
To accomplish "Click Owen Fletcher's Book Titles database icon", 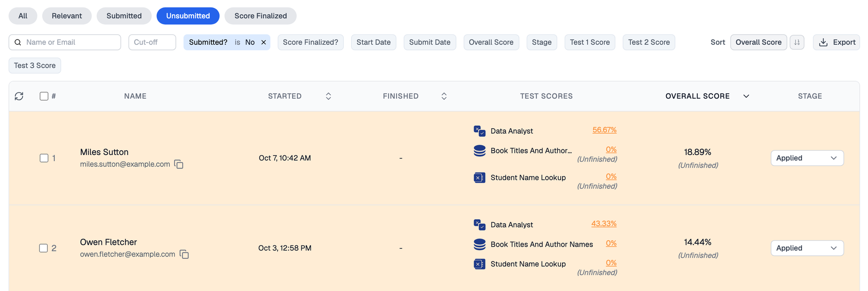I will pos(480,244).
